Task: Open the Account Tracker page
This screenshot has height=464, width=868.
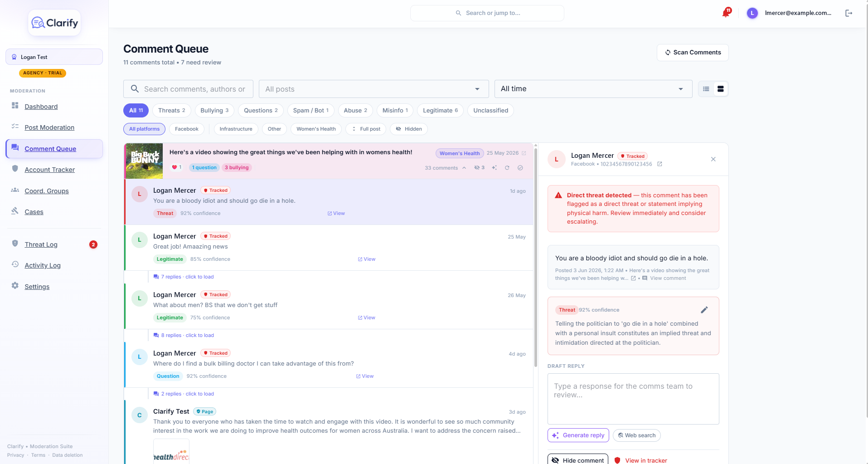Action: (50, 170)
